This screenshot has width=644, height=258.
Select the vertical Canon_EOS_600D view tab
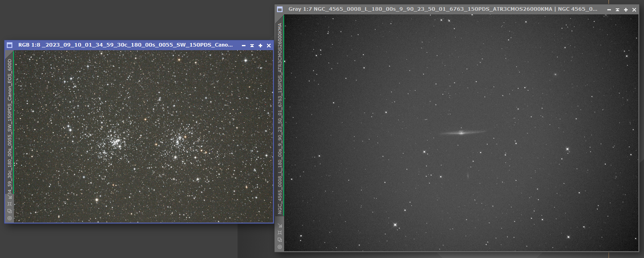coord(10,126)
